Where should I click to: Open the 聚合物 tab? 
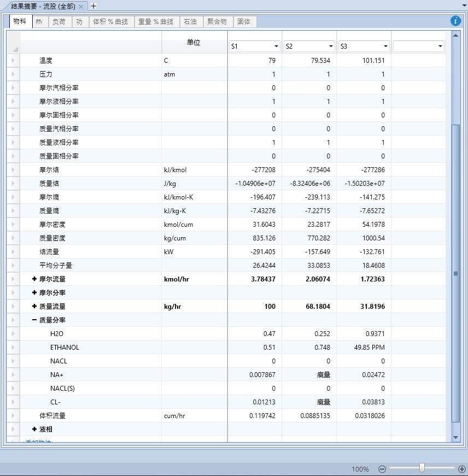[x=217, y=22]
